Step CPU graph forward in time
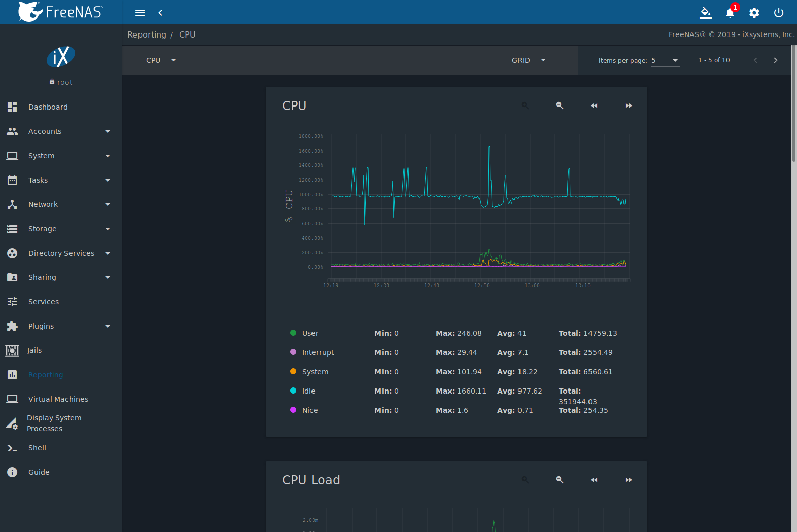Image resolution: width=797 pixels, height=532 pixels. tap(628, 105)
